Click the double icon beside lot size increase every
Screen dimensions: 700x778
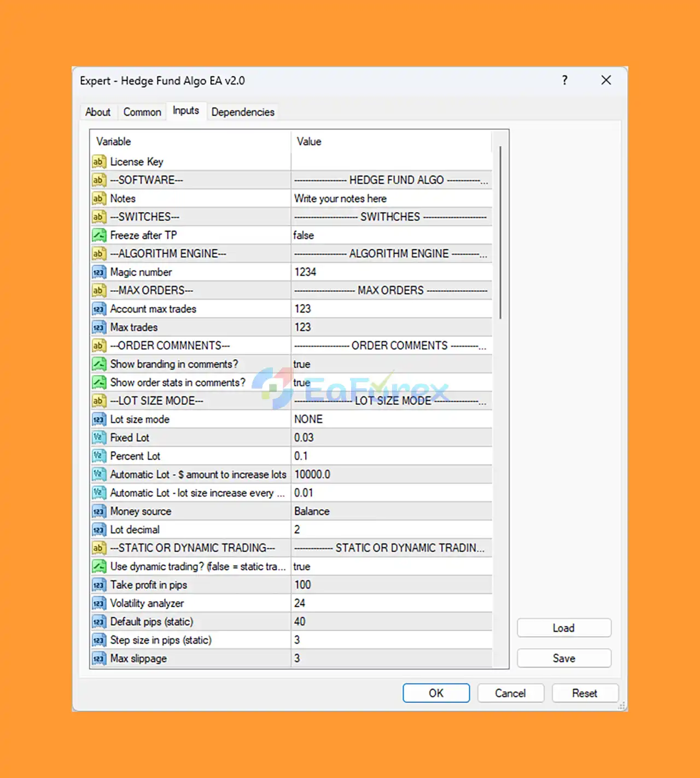(x=98, y=493)
